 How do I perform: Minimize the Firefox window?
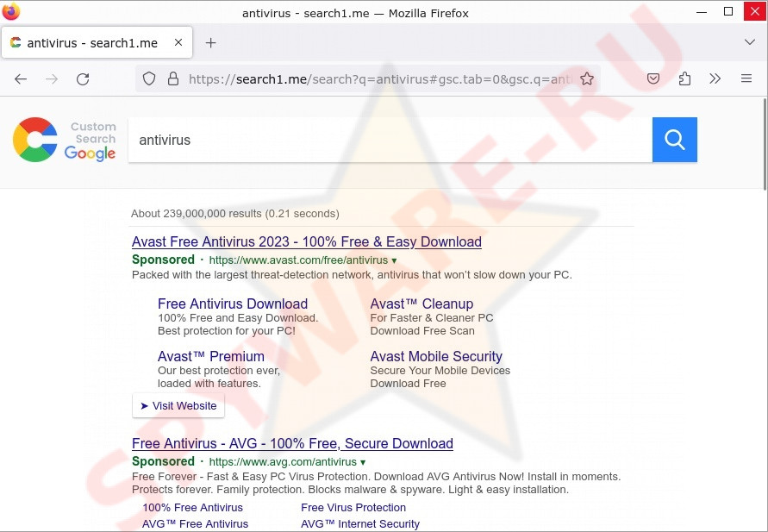(702, 11)
